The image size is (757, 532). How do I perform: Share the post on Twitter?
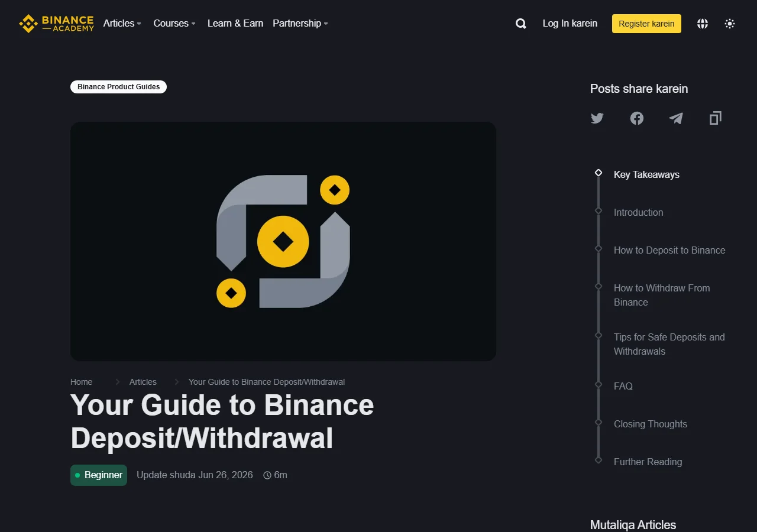click(x=597, y=118)
